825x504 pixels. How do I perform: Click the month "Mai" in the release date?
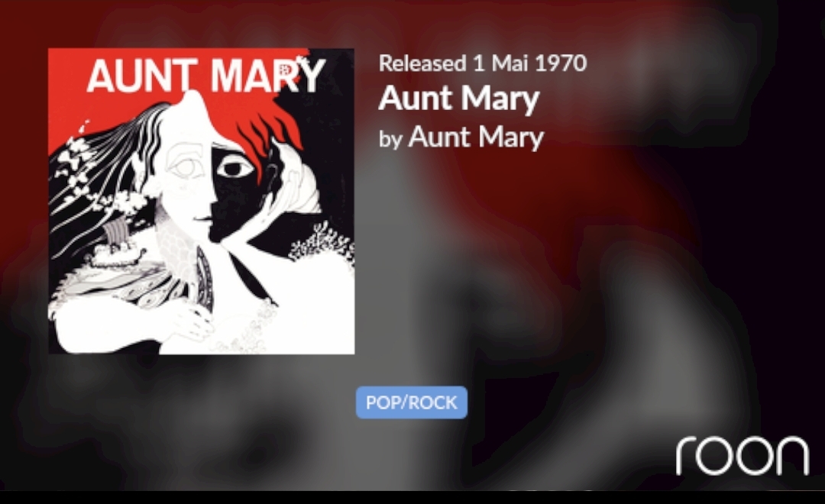point(510,63)
